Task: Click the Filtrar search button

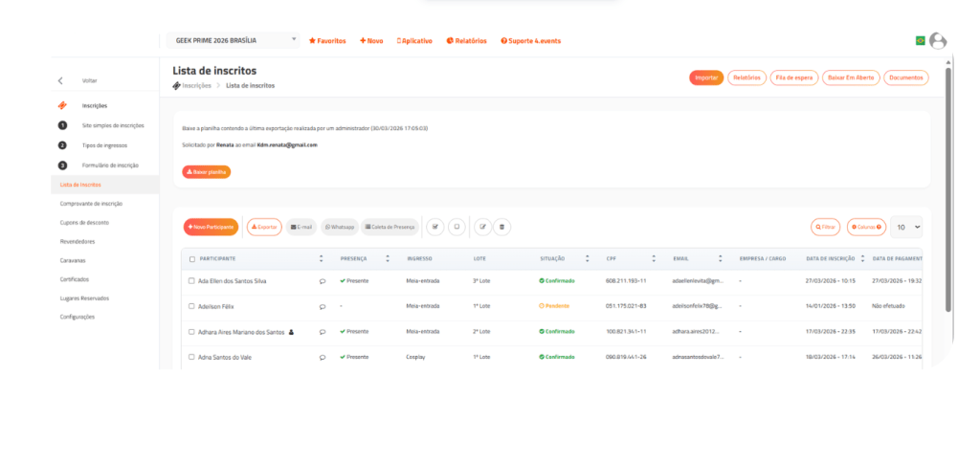Action: click(x=825, y=227)
